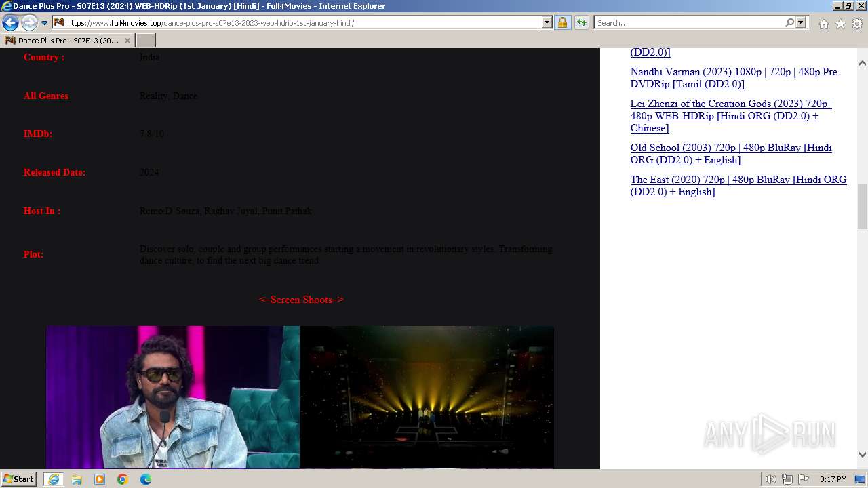Click the vertical scrollbar thumb

(863, 207)
